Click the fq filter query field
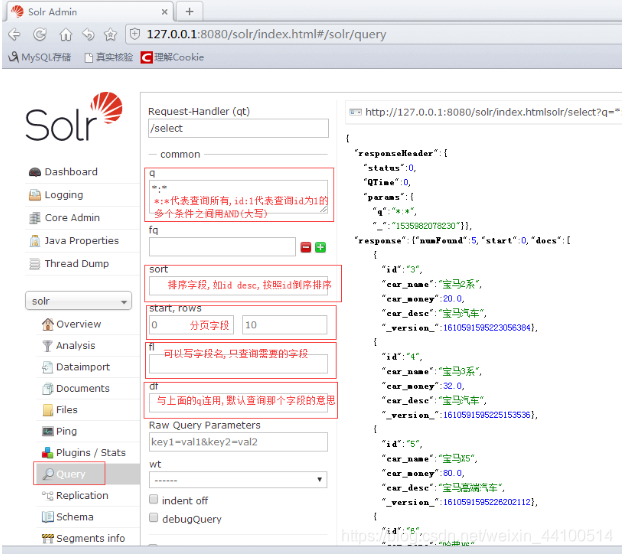Screen dimensions: 622x554 (222, 247)
